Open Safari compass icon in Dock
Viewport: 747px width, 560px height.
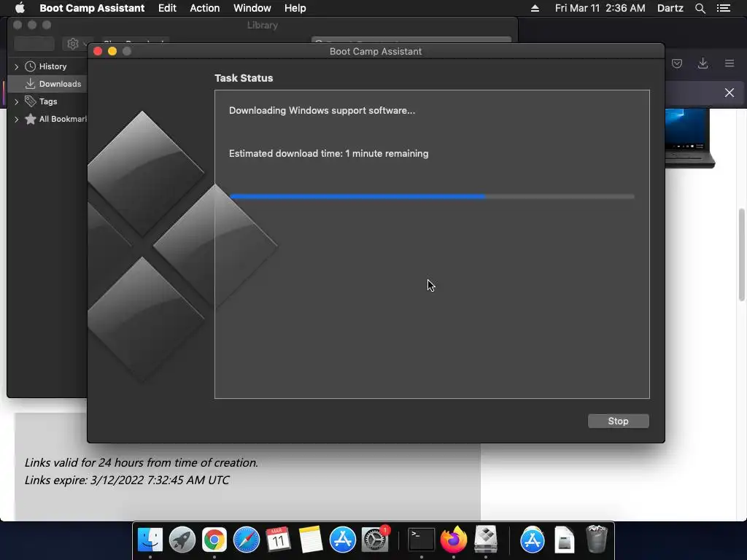(x=247, y=540)
